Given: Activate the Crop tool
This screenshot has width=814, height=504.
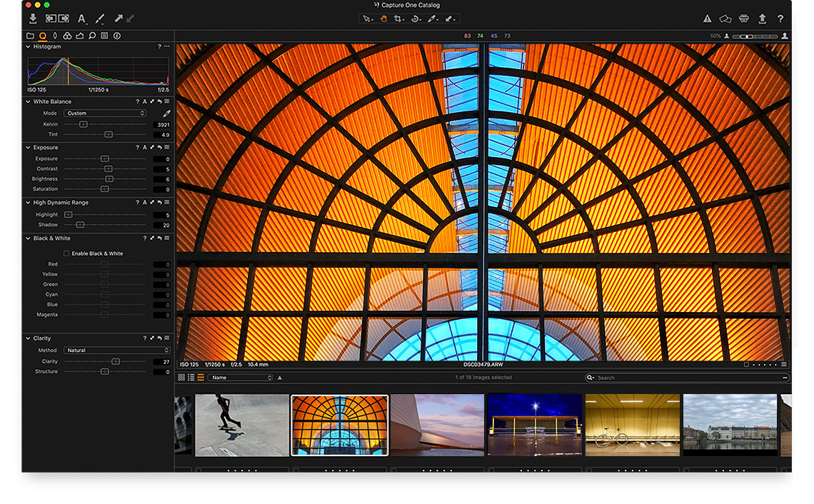Looking at the screenshot, I should pos(399,19).
